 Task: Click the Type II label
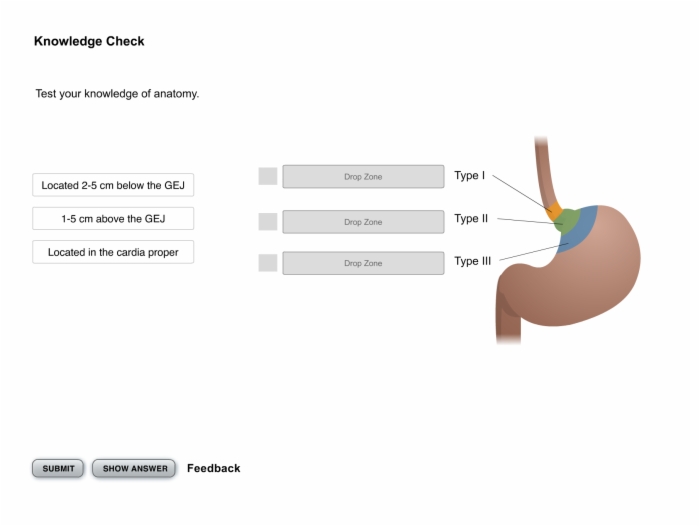point(471,218)
